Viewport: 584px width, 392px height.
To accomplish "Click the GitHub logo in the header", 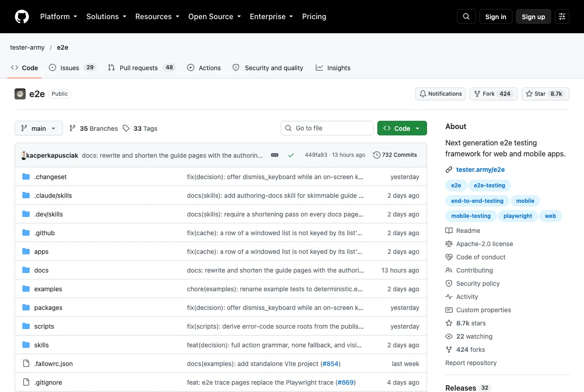I will pos(22,16).
